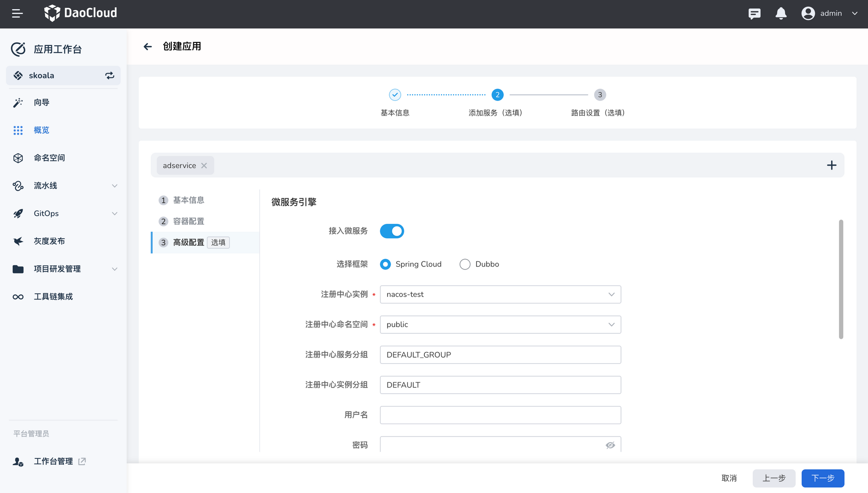The height and width of the screenshot is (493, 868).
Task: Click the 流水线 pipeline icon
Action: point(18,186)
